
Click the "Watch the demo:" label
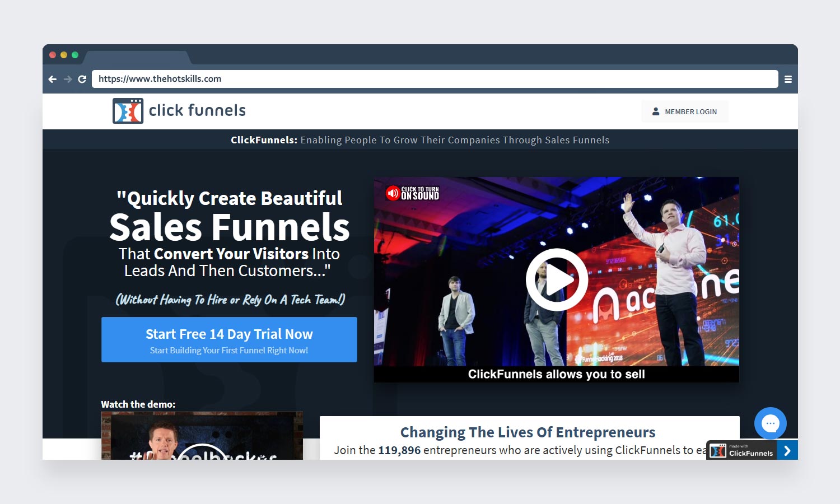(138, 404)
